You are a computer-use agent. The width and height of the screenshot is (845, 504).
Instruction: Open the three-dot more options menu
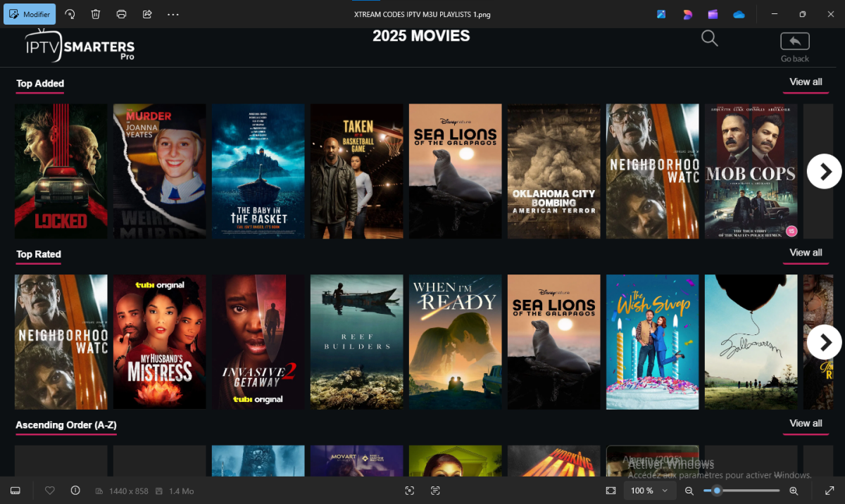pos(173,14)
